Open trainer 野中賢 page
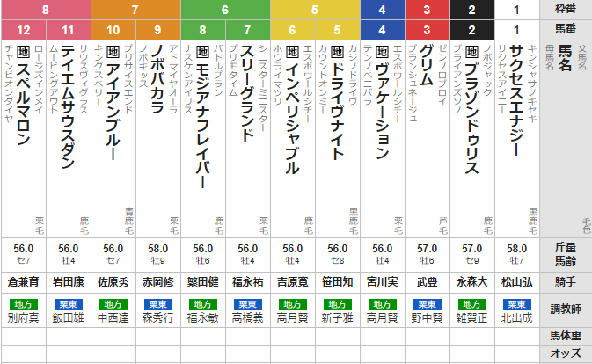592x364 pixels. click(x=427, y=318)
